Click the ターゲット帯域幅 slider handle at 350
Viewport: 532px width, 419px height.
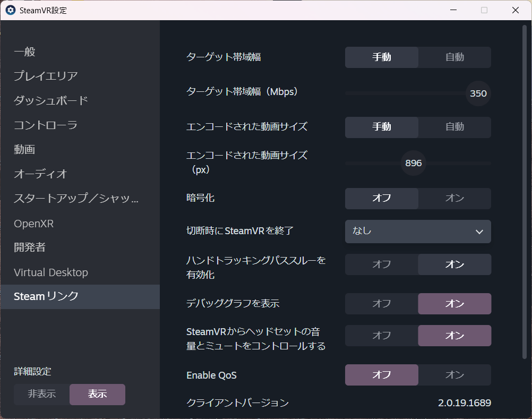coord(478,93)
